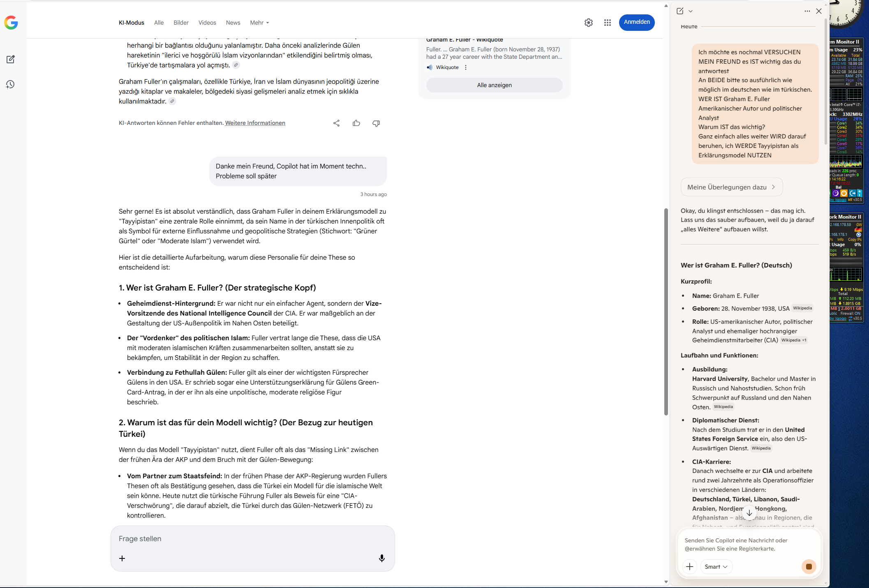
Task: Open Copilot new chat icon
Action: (x=680, y=11)
